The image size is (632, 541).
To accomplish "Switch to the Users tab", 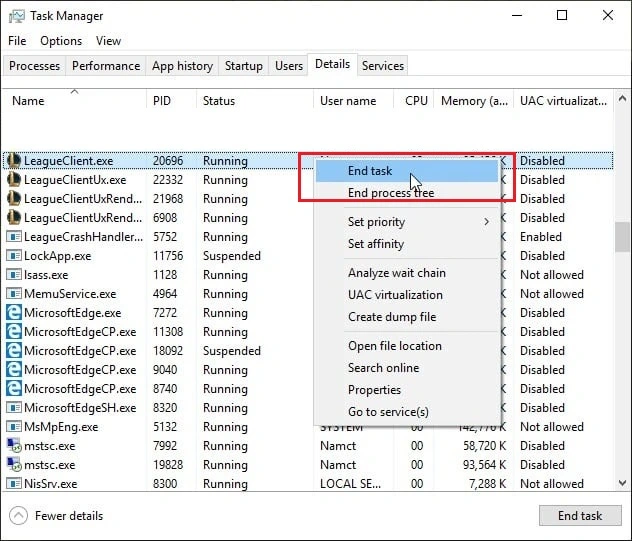I will coord(289,66).
